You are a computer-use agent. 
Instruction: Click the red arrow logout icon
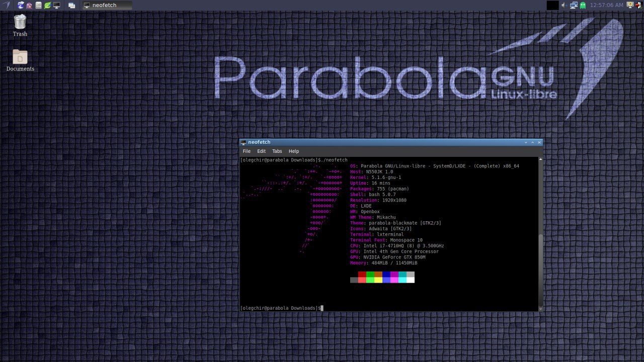click(639, 5)
